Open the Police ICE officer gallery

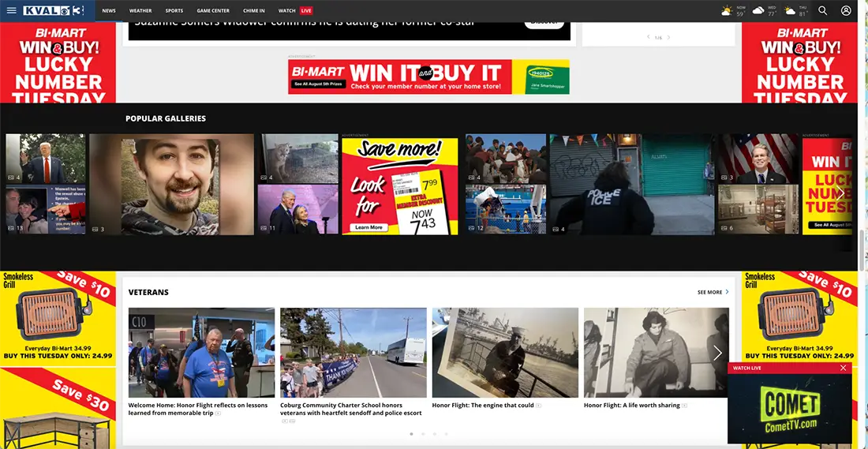click(x=631, y=185)
